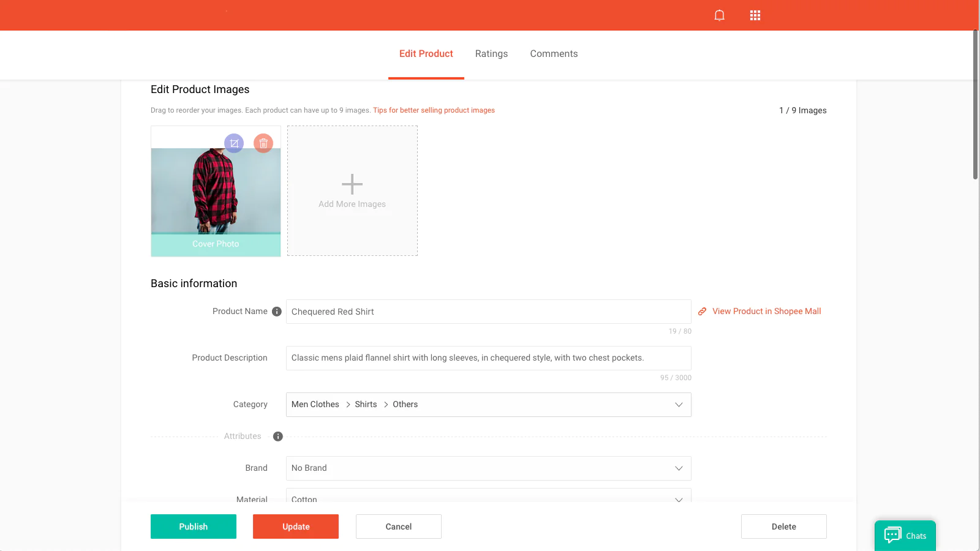Delete the cover photo with trash icon
The width and height of the screenshot is (980, 551).
263,143
